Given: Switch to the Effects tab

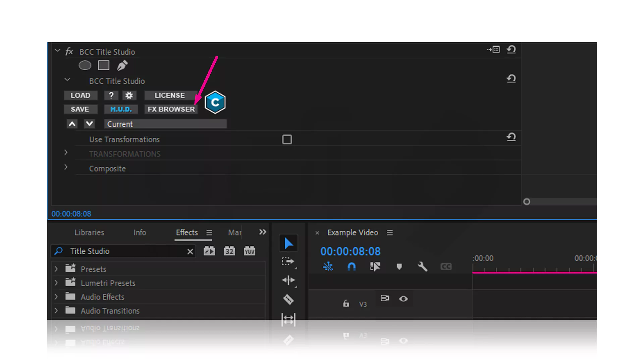Looking at the screenshot, I should pos(187,232).
